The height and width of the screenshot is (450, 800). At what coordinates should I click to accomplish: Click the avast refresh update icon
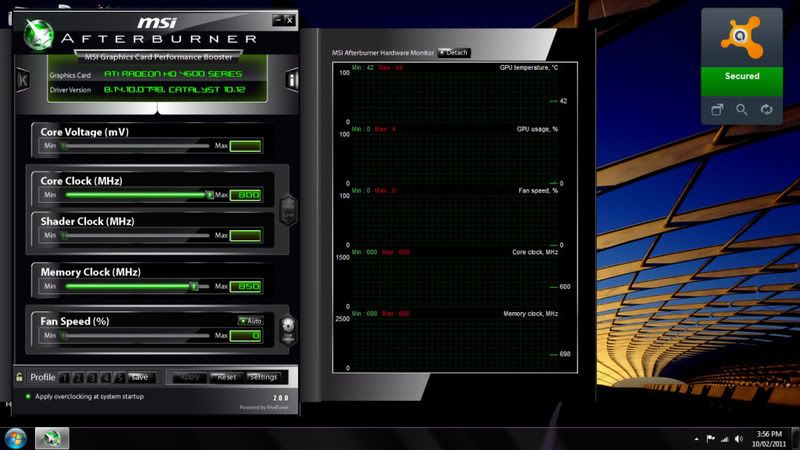[x=767, y=109]
